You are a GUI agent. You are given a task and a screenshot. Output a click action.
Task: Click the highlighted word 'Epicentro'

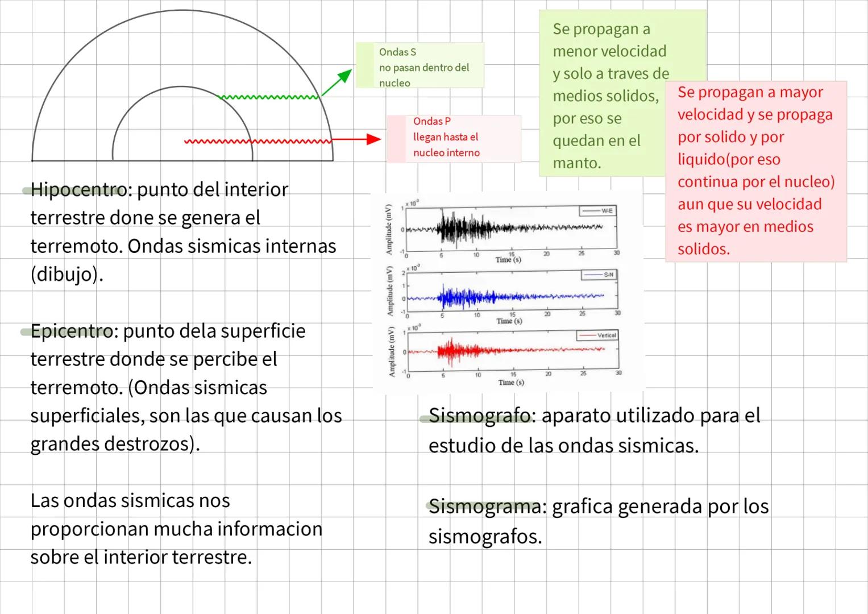72,331
